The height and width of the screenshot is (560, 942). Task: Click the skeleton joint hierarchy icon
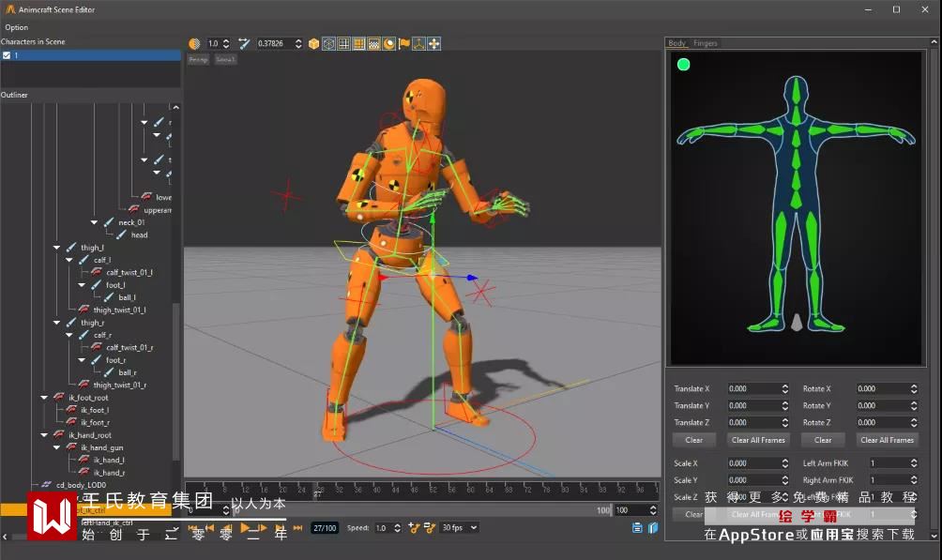[419, 44]
